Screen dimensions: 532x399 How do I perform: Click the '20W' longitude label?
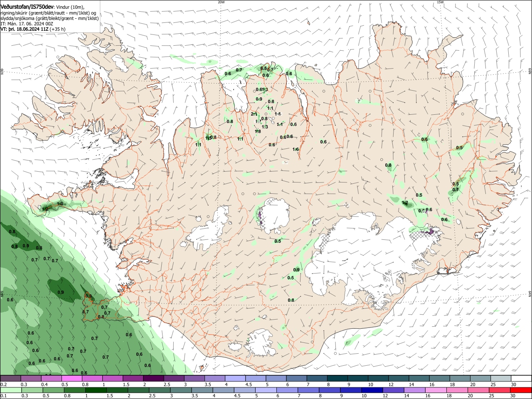[x=221, y=2]
